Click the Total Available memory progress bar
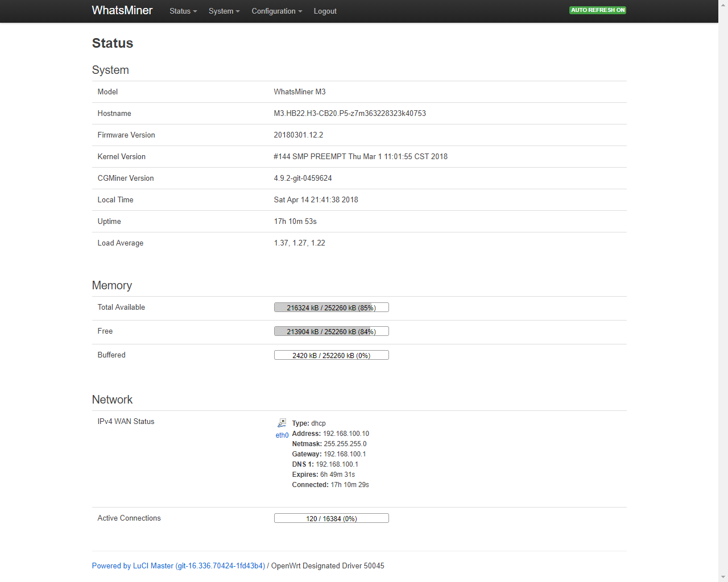The image size is (728, 582). pyautogui.click(x=332, y=307)
